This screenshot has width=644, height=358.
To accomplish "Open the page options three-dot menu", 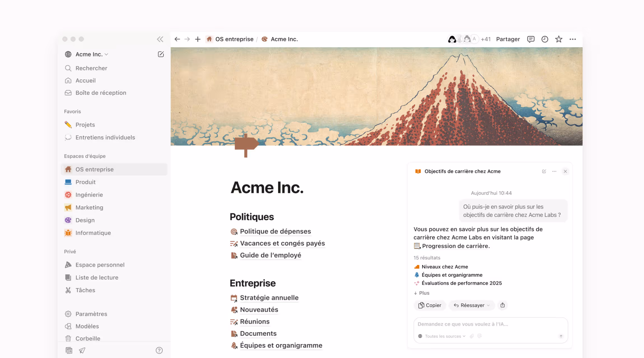I will pos(573,39).
